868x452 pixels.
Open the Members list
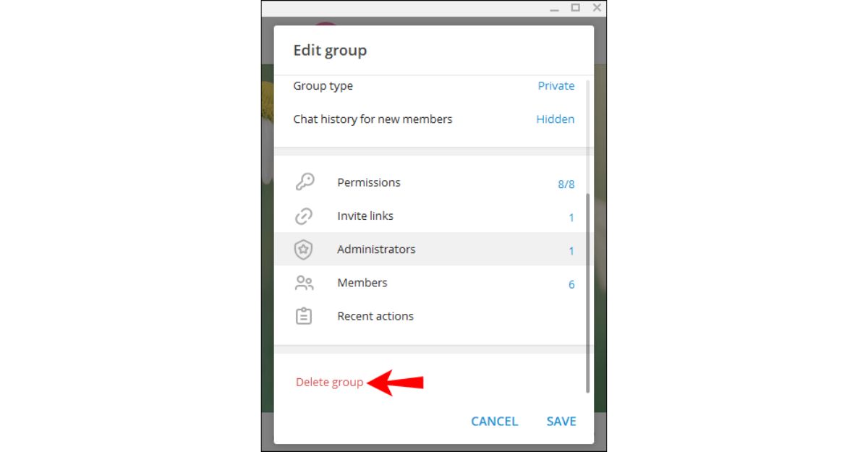[430, 282]
